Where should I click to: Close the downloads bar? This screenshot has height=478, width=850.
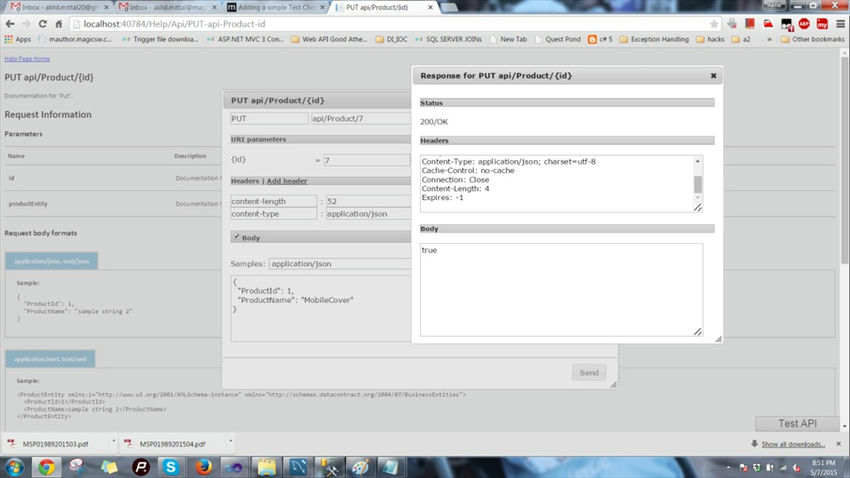click(839, 443)
